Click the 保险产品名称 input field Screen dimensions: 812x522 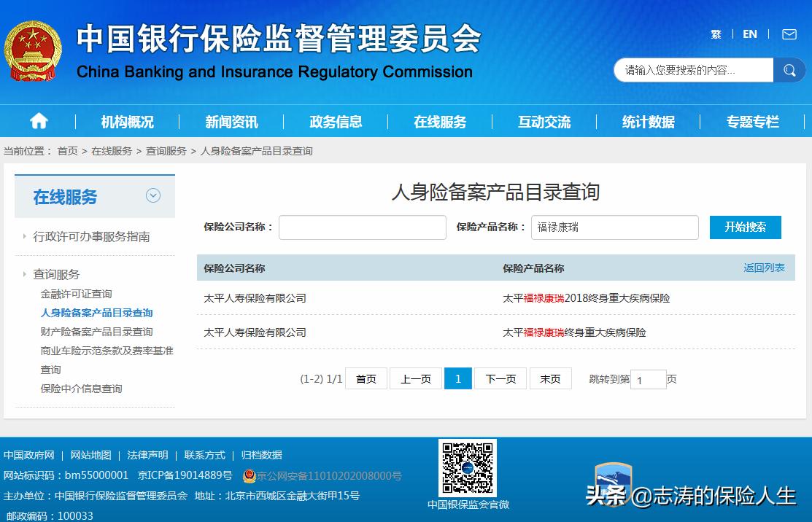(x=615, y=227)
